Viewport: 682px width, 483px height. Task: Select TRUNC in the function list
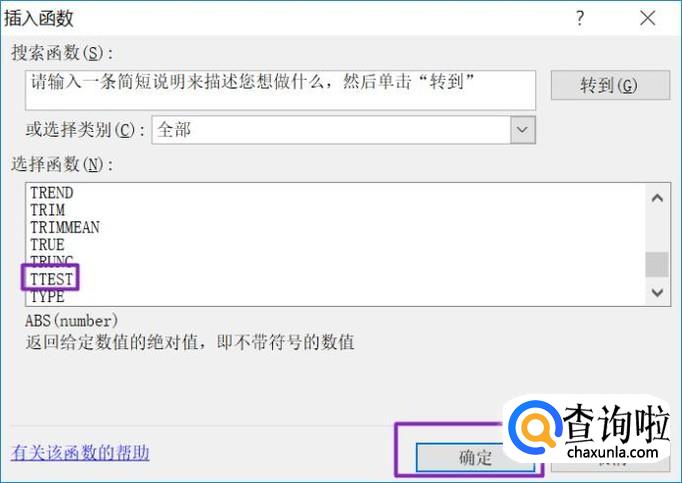(x=51, y=260)
